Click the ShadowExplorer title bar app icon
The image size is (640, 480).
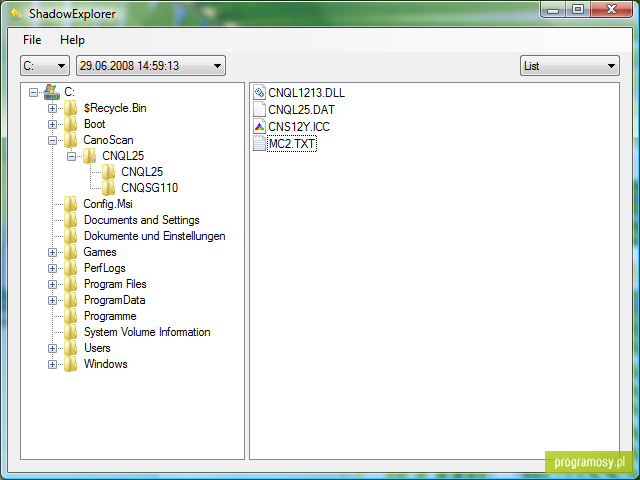pos(16,13)
